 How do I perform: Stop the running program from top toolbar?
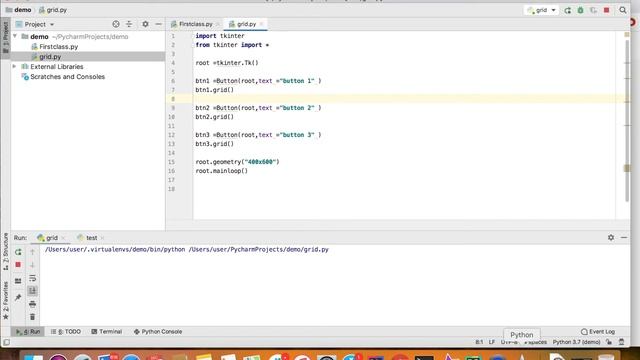(607, 10)
